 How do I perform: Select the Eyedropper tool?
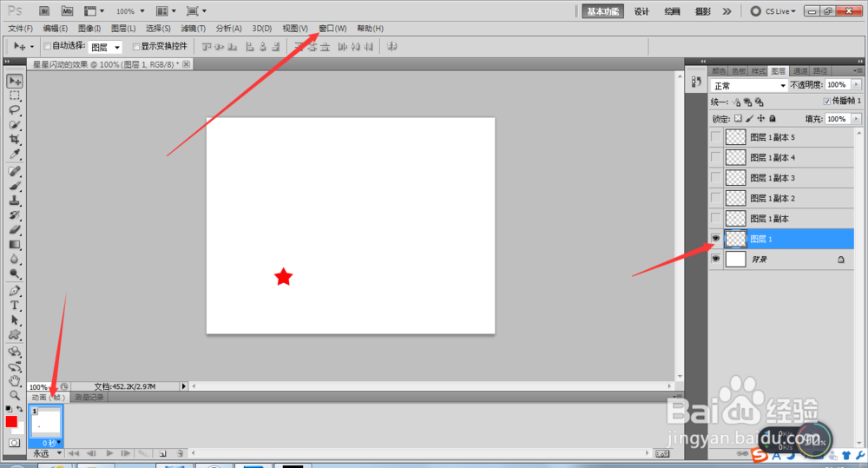tap(15, 154)
